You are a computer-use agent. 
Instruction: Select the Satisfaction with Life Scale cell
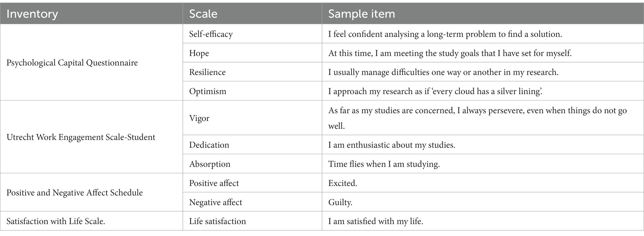[91, 221]
